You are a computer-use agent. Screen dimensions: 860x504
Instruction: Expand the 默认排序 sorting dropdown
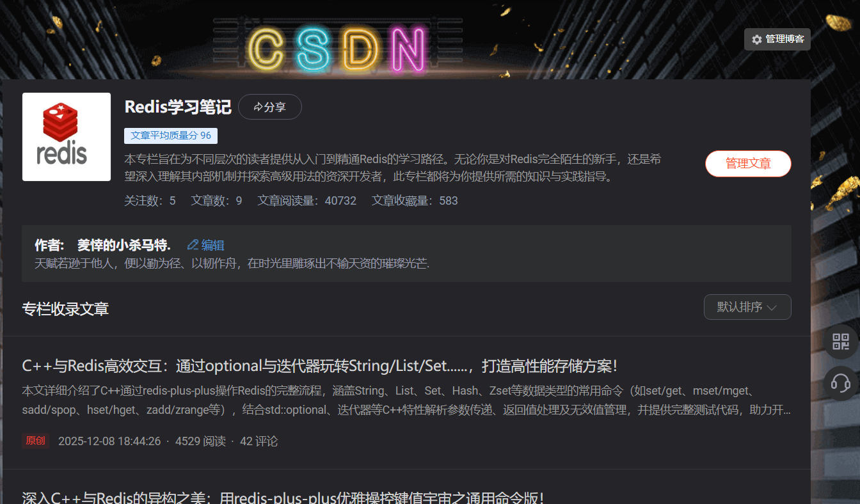pyautogui.click(x=747, y=307)
